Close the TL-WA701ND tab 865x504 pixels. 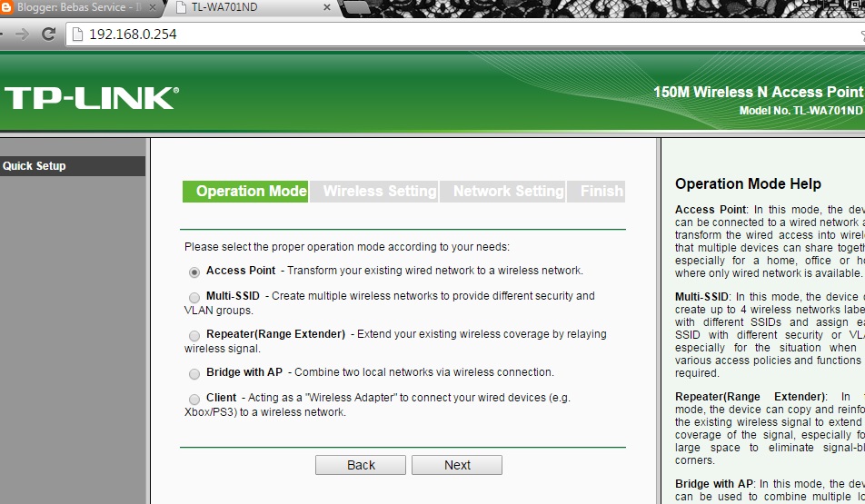point(326,7)
